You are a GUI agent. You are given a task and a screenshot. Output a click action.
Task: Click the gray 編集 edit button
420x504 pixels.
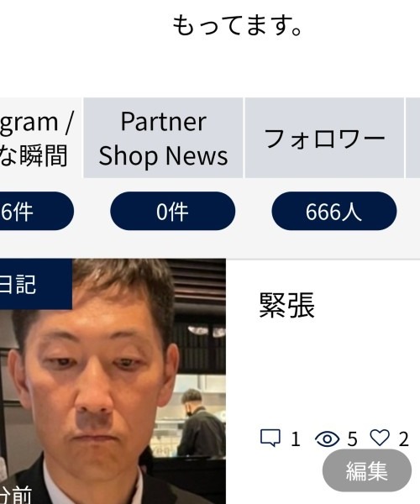point(367,470)
